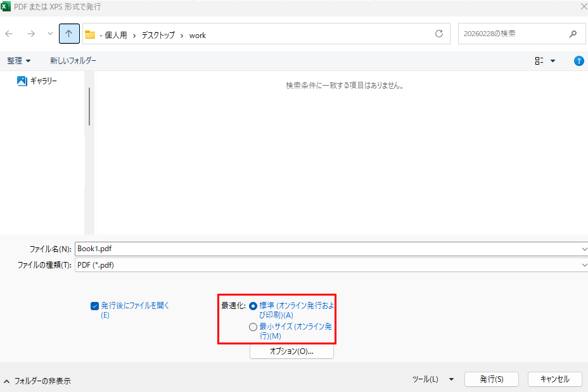Select 標準 optimization radio button
588x392 pixels.
tap(253, 305)
